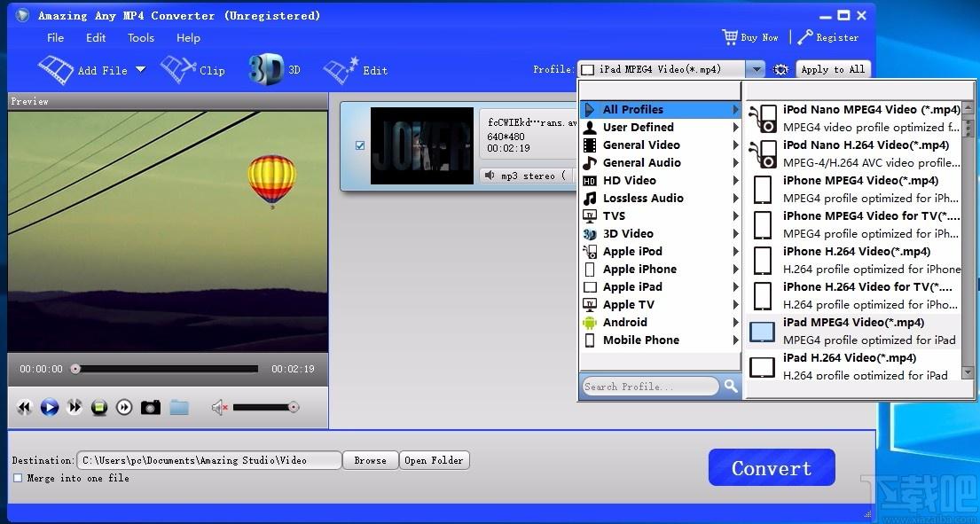Click the app logo in the title bar

[x=22, y=15]
